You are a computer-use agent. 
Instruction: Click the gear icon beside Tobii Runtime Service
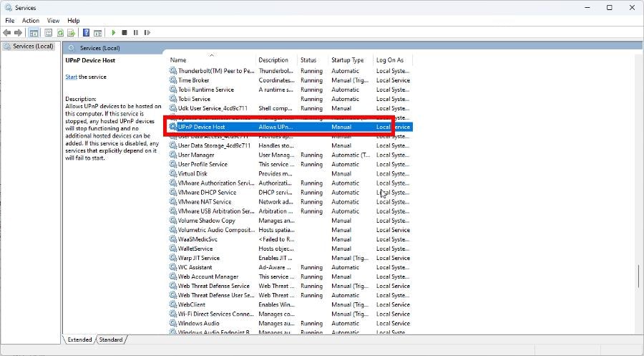click(x=173, y=90)
